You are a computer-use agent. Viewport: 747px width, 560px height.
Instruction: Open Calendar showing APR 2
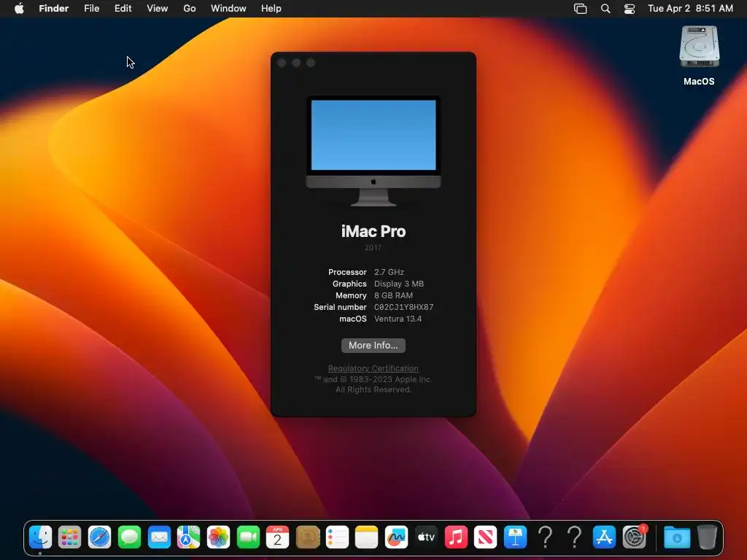coord(278,537)
